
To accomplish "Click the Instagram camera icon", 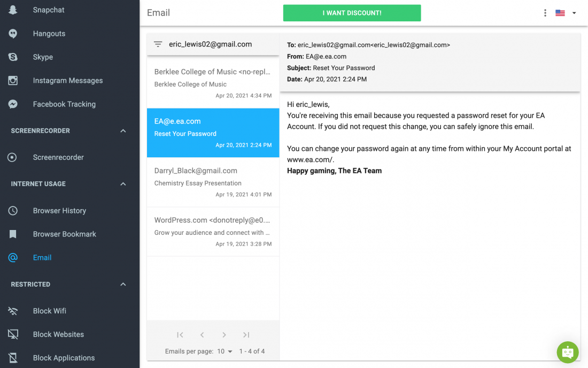I will pos(13,81).
